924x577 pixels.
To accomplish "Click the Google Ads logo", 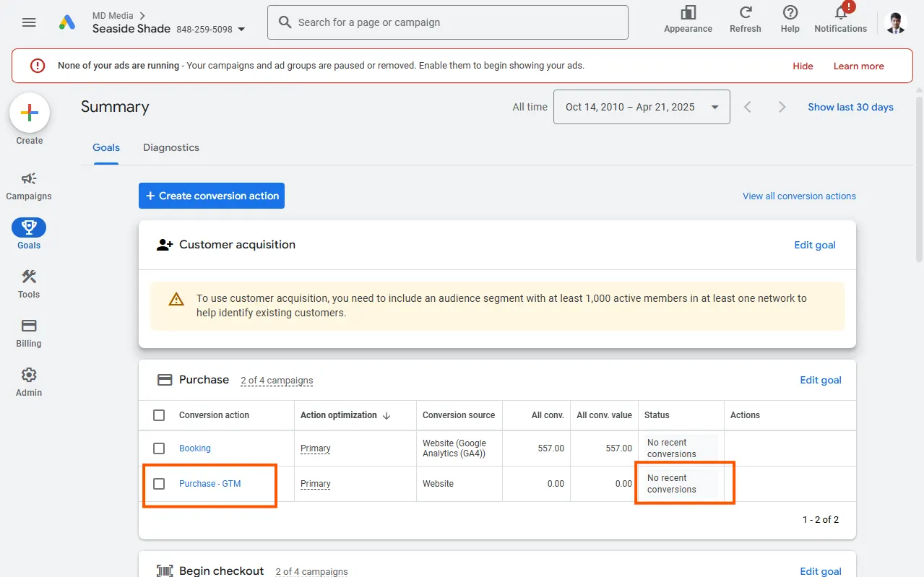I will coord(67,22).
